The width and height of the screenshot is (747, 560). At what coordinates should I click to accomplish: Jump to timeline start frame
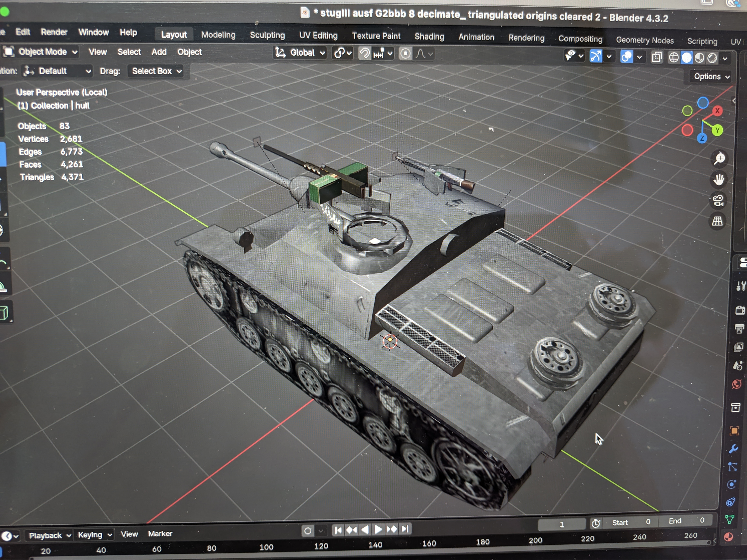coord(338,530)
